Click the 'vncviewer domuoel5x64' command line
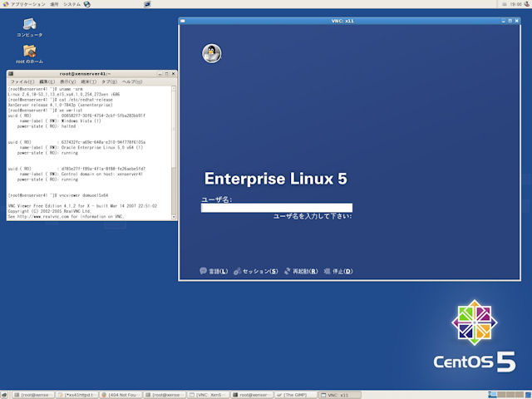Screen dimensions: 532x399 58,195
